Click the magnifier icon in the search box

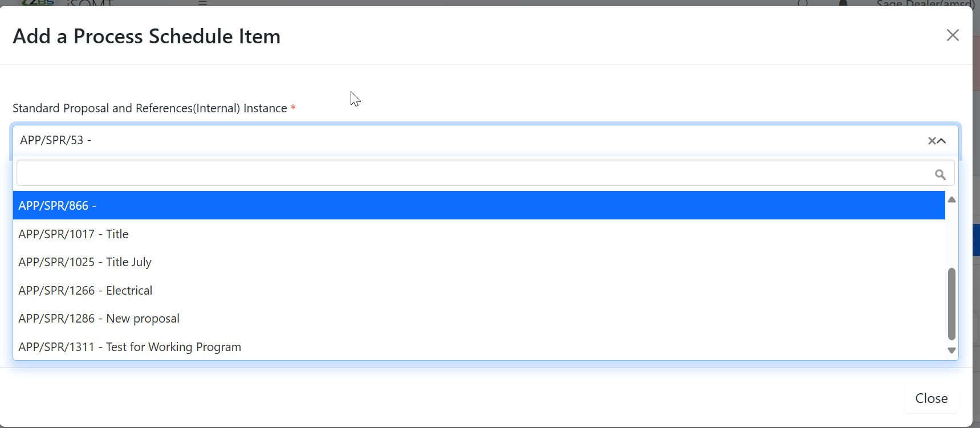coord(940,174)
